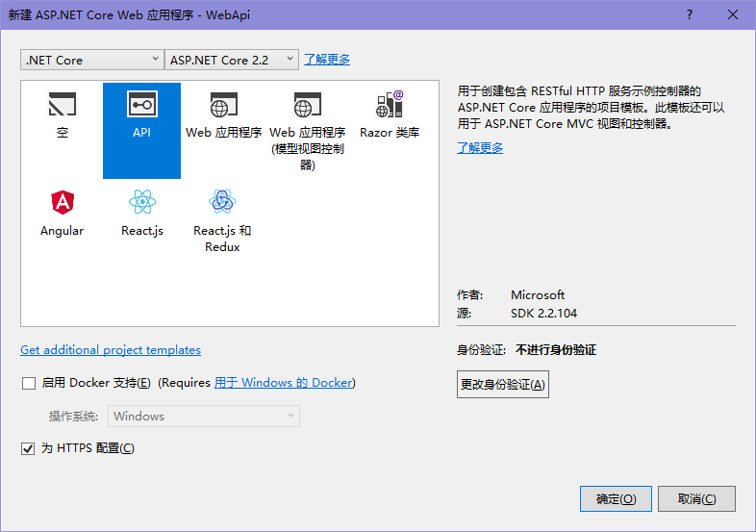Screen dimensions: 756x532
Task: Choose the Web 应用程序 template icon
Action: [224, 105]
